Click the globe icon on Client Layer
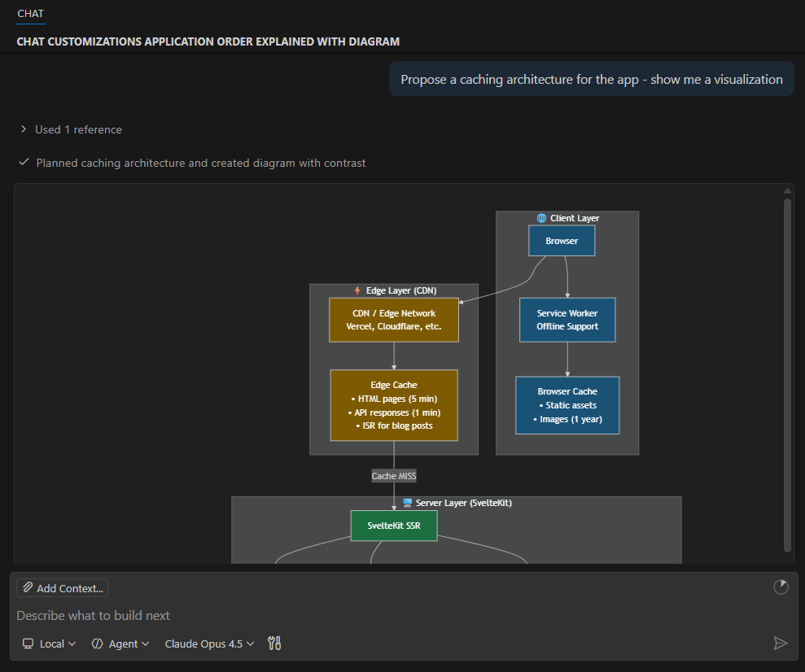Screen dimensions: 805x672 tap(541, 217)
